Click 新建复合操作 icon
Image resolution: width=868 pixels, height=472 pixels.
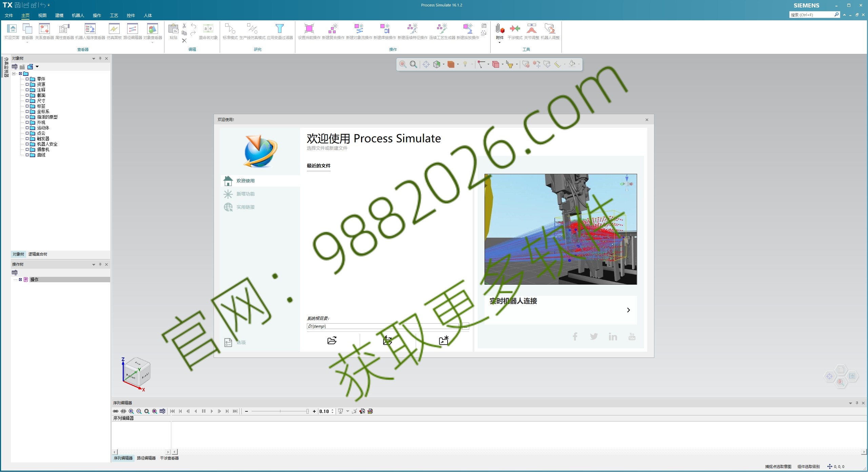coord(333,29)
